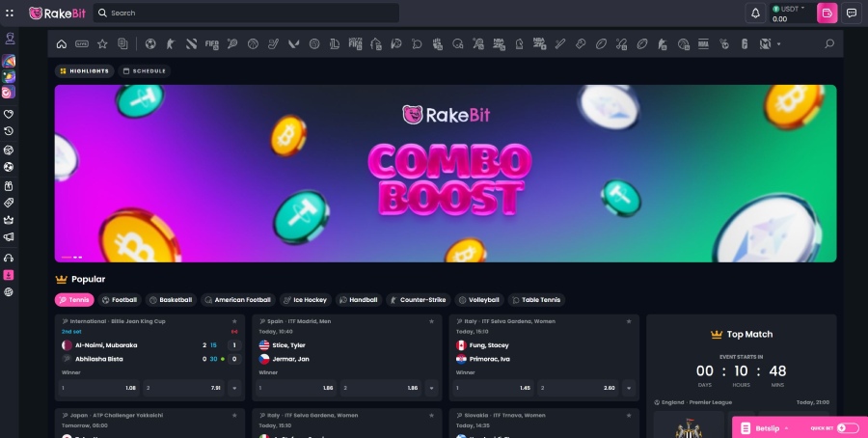This screenshot has width=868, height=438.
Task: Select the Volleyball icon in sports bar
Action: point(314,43)
